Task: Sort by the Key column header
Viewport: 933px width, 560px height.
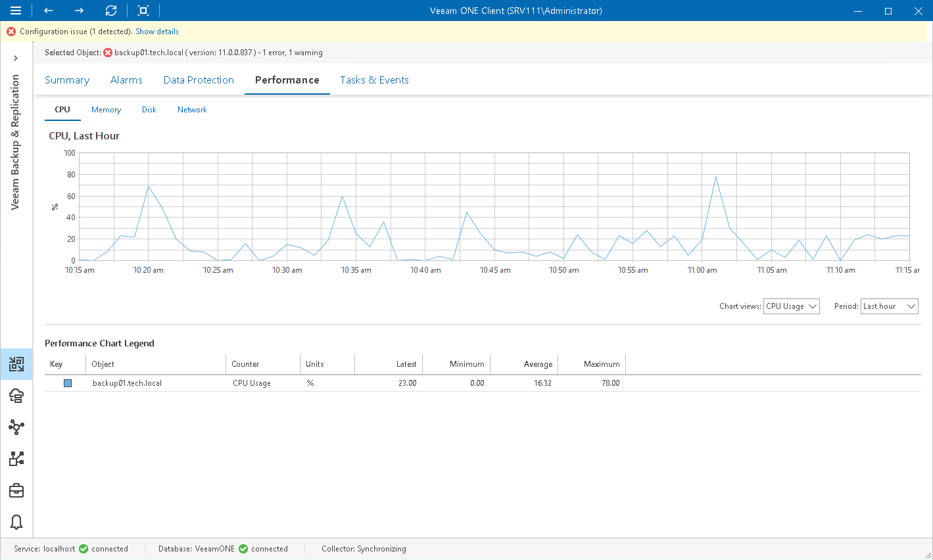Action: tap(65, 364)
